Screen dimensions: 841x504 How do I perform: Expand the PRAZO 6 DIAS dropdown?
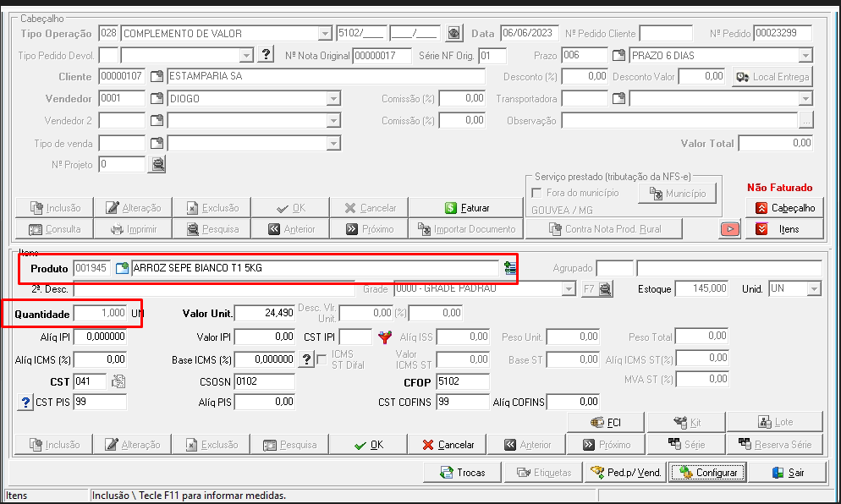click(805, 55)
